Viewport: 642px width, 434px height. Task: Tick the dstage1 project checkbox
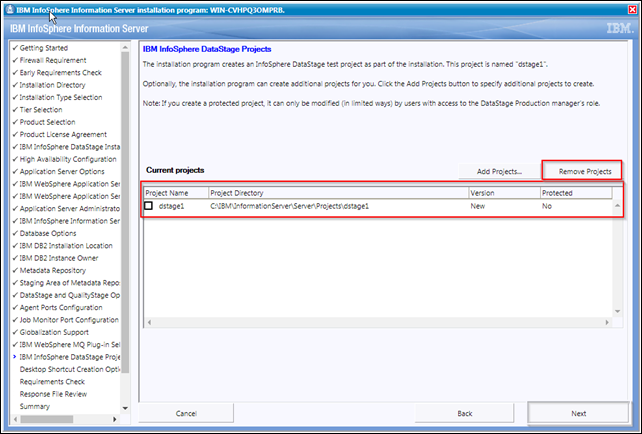pos(149,206)
